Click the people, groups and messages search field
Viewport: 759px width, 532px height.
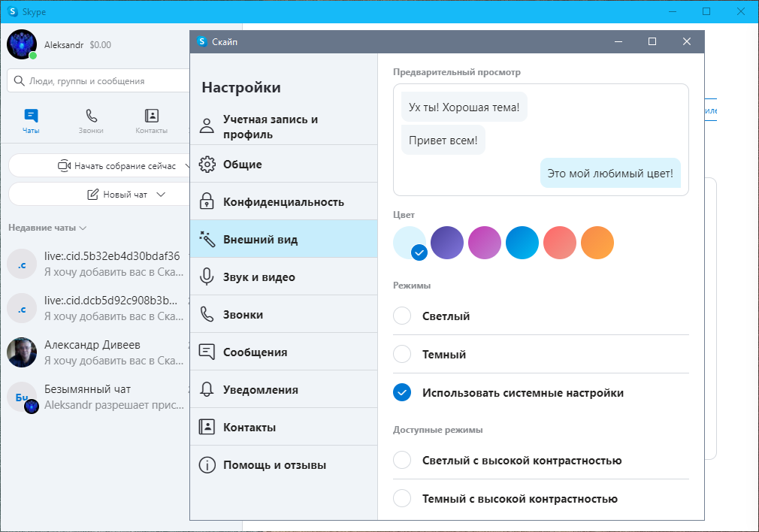pyautogui.click(x=98, y=81)
